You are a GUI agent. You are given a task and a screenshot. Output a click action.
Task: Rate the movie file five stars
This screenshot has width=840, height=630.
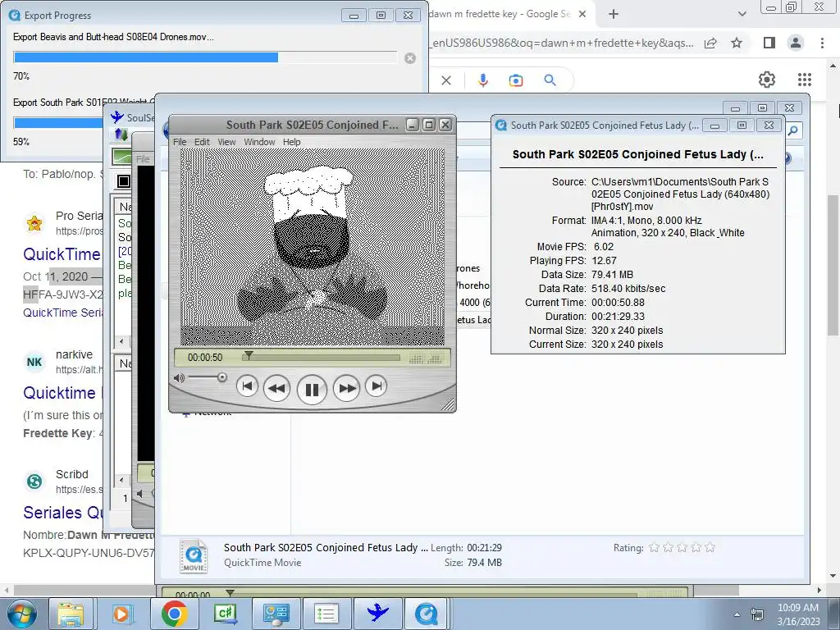(x=710, y=547)
